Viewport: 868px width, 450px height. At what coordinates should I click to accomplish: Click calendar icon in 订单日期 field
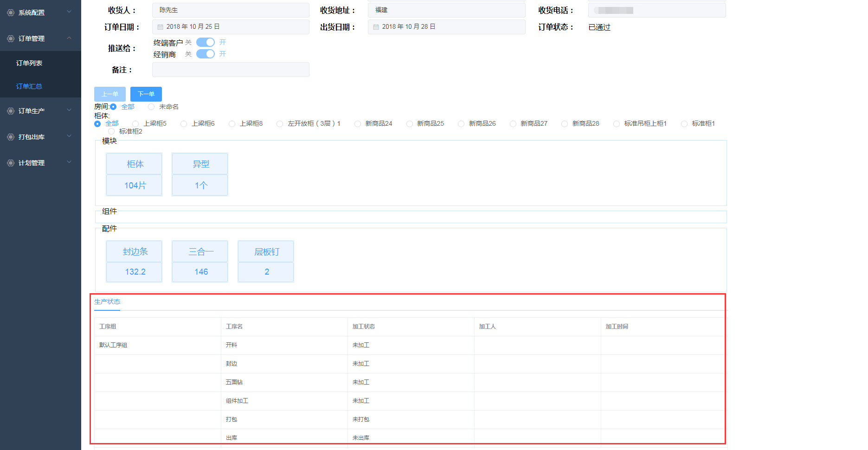pos(161,27)
